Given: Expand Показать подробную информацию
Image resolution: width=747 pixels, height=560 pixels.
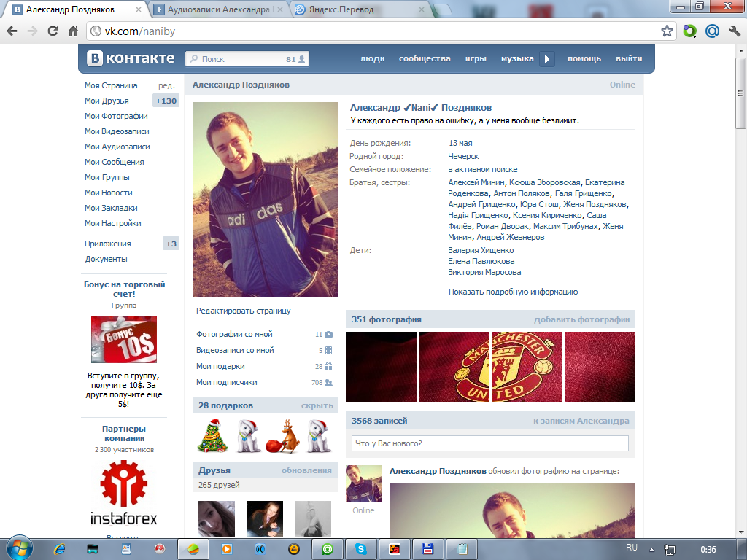Looking at the screenshot, I should pyautogui.click(x=513, y=292).
